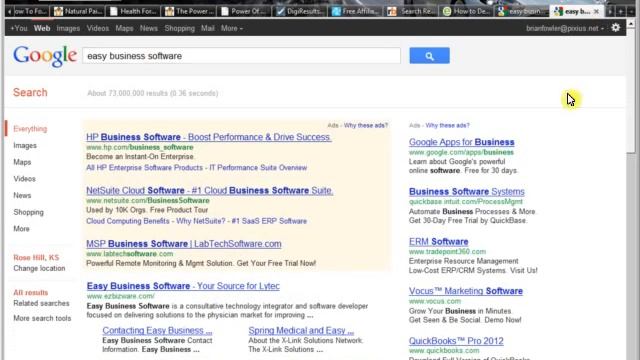This screenshot has width=640, height=360.
Task: Filter by Videos in the left sidebar
Action: [x=24, y=179]
